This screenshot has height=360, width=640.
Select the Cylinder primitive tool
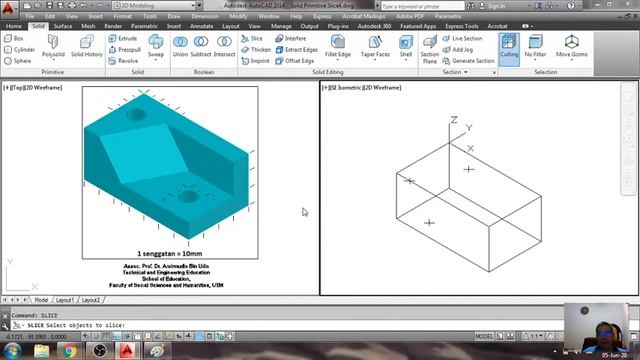pyautogui.click(x=19, y=50)
